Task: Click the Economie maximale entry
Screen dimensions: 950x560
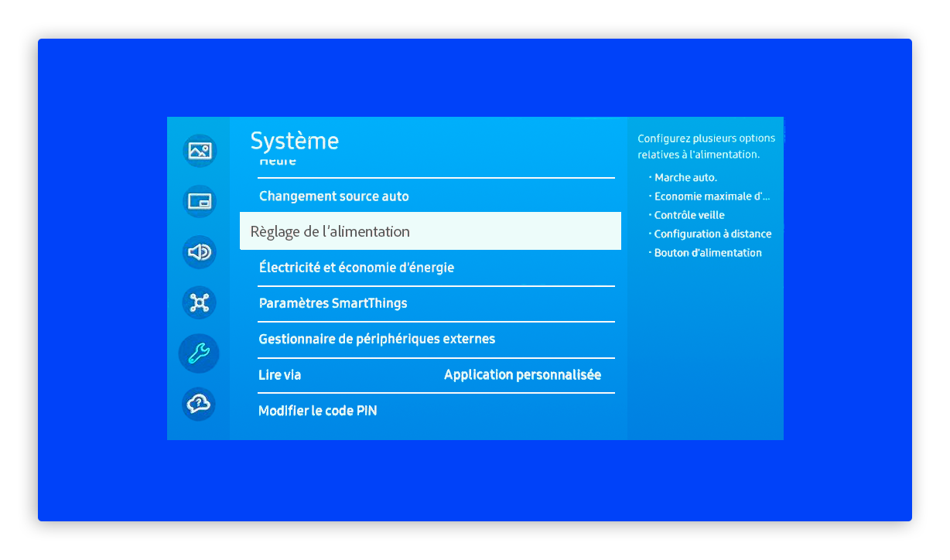Action: click(712, 196)
